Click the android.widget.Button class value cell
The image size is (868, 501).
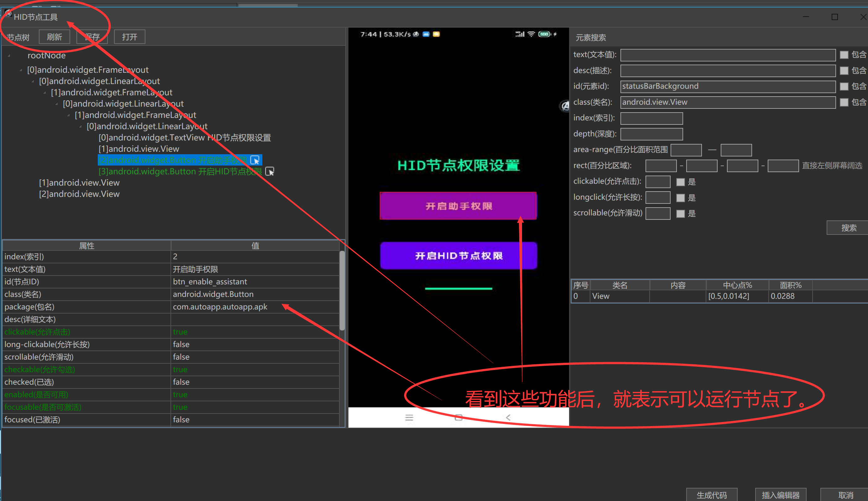[x=255, y=294]
